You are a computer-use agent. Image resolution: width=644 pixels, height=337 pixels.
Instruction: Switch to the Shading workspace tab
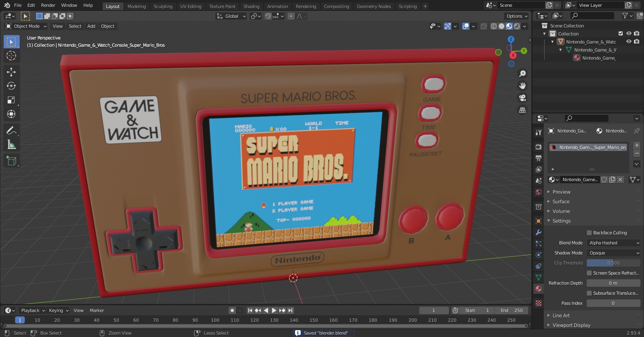(x=251, y=6)
